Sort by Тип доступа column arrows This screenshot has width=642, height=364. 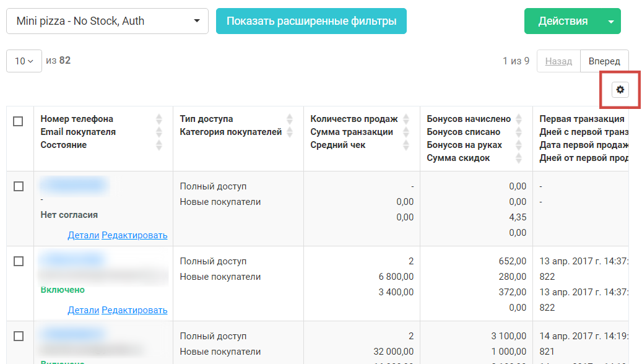pyautogui.click(x=290, y=119)
